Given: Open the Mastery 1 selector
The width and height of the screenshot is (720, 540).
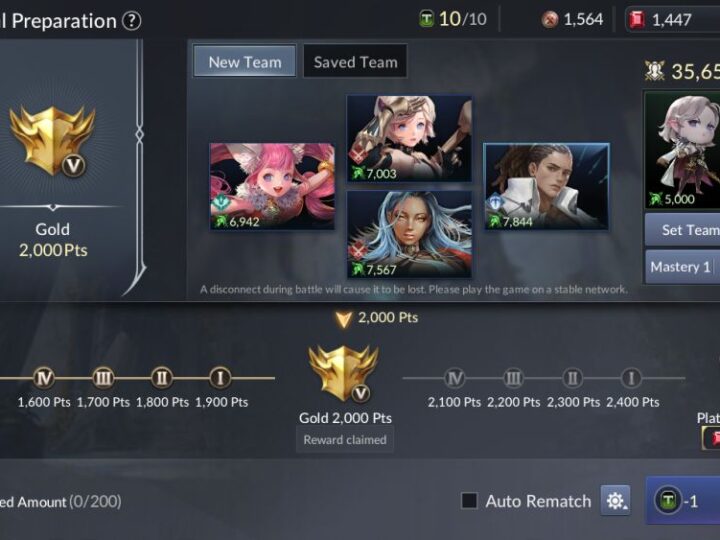Looking at the screenshot, I should click(680, 267).
